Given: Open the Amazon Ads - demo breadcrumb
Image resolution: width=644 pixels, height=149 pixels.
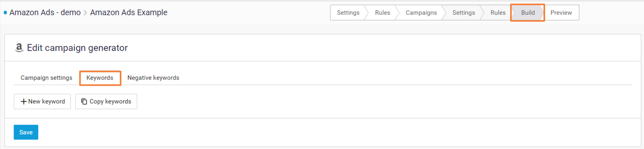Looking at the screenshot, I should [x=45, y=12].
